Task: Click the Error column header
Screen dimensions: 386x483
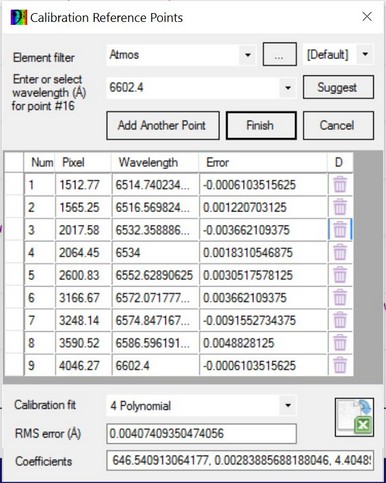Action: pyautogui.click(x=263, y=163)
